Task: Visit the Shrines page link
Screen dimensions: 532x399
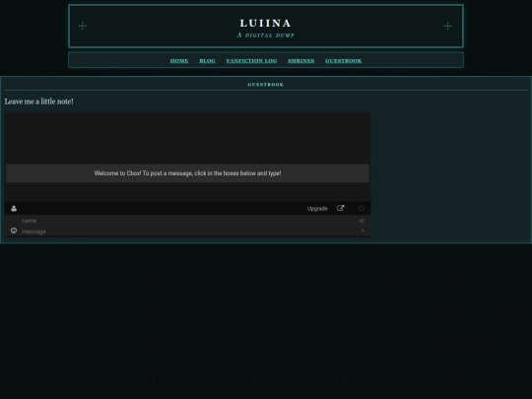Action: (300, 61)
